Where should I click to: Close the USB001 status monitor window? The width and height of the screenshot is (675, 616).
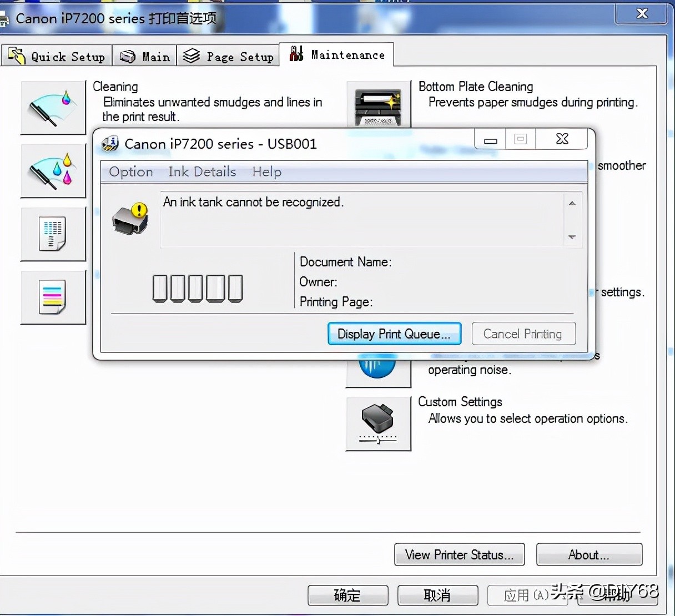[x=562, y=139]
